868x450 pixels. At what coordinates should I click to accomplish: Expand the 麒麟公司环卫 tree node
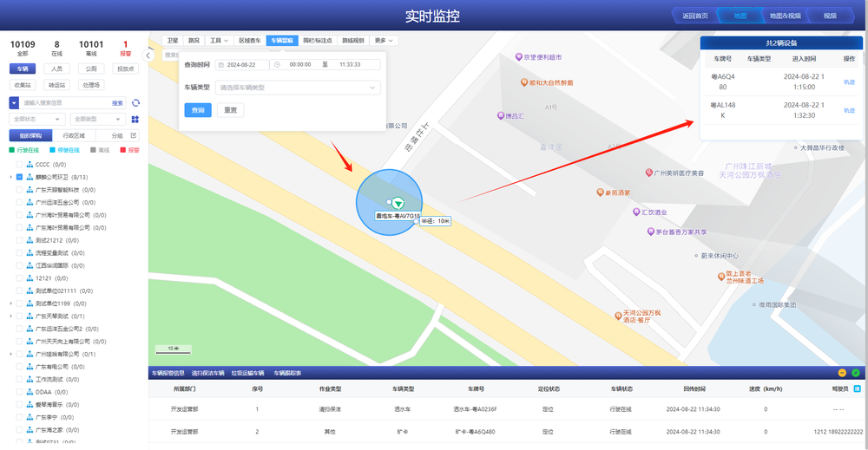pyautogui.click(x=11, y=178)
